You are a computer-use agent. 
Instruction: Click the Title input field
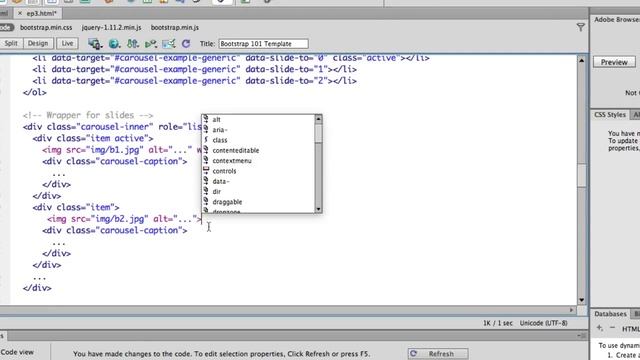point(263,44)
